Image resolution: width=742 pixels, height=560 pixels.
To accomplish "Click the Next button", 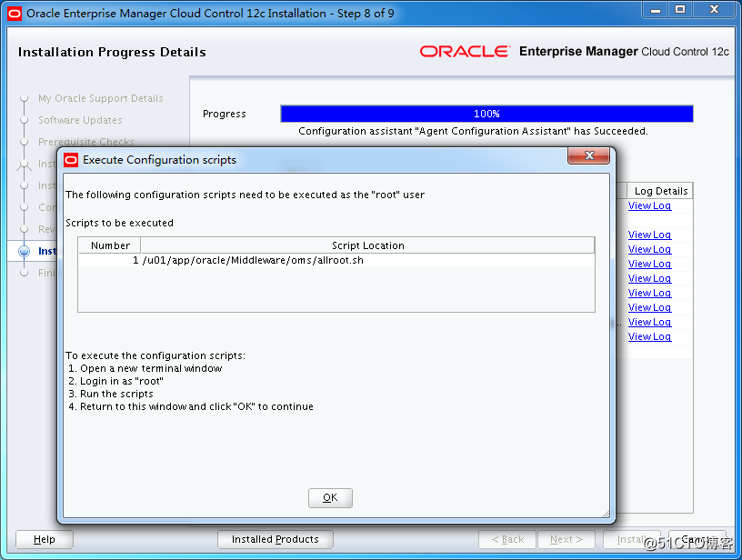I will [567, 539].
